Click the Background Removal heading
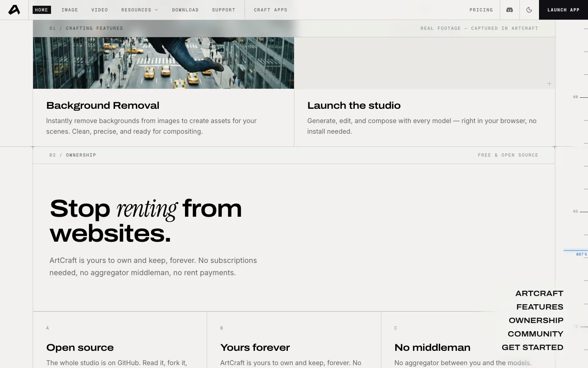 click(103, 105)
